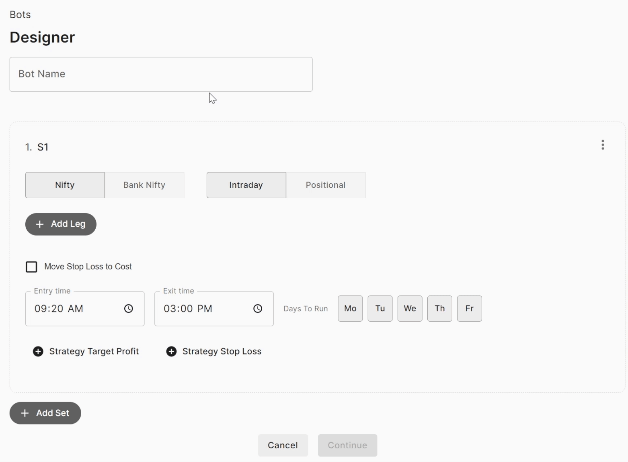This screenshot has width=628, height=462.
Task: Select the Nifty index option
Action: [65, 185]
